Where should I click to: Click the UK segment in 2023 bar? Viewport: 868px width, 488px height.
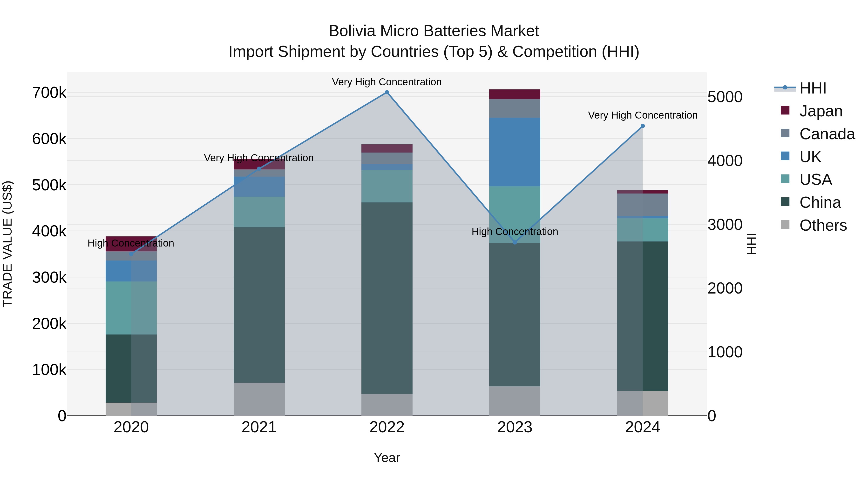(x=515, y=152)
